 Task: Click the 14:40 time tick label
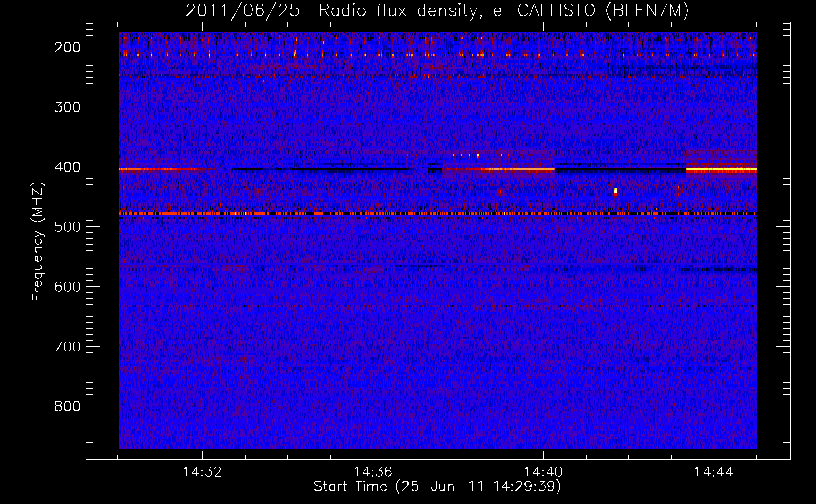click(x=543, y=472)
